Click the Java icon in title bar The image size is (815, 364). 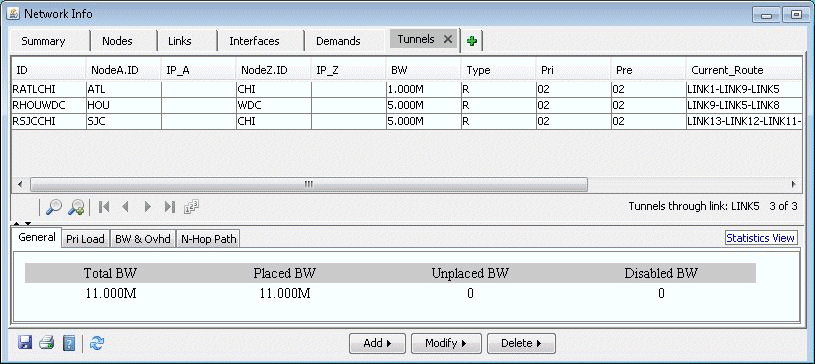click(x=14, y=14)
